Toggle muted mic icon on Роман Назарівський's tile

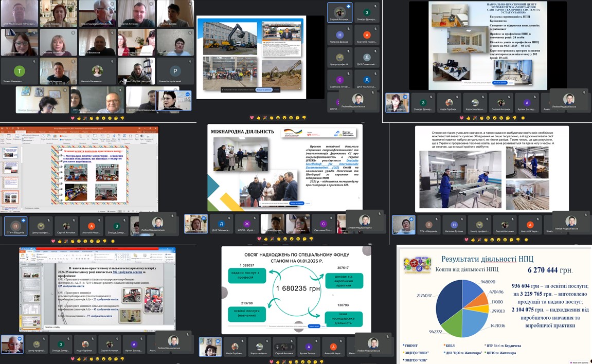[x=190, y=61]
